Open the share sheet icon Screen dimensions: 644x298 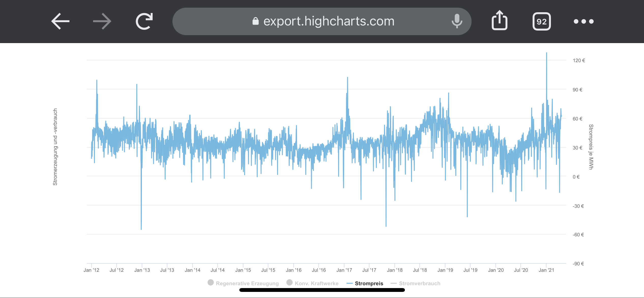point(499,21)
